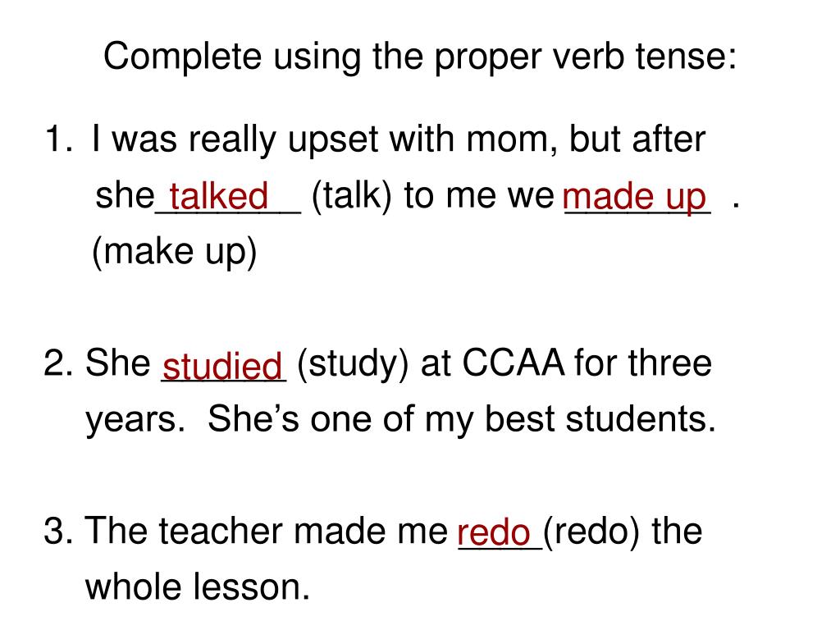Click the slide title 'Complete using the proper verb tense'
840x630 pixels.
point(420,57)
